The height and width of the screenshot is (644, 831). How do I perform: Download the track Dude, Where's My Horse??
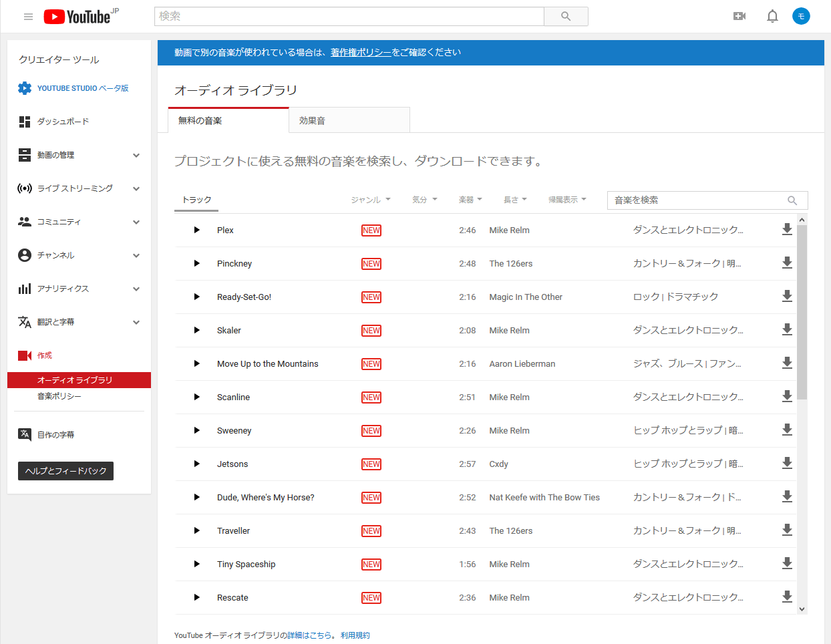[787, 496]
